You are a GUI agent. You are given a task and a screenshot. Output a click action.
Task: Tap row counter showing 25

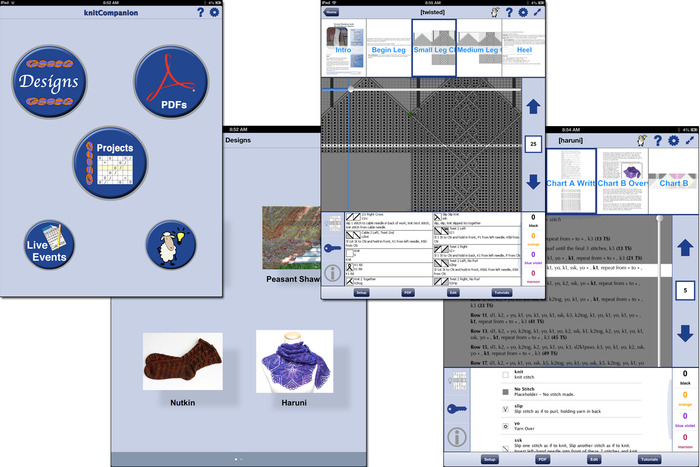(533, 144)
